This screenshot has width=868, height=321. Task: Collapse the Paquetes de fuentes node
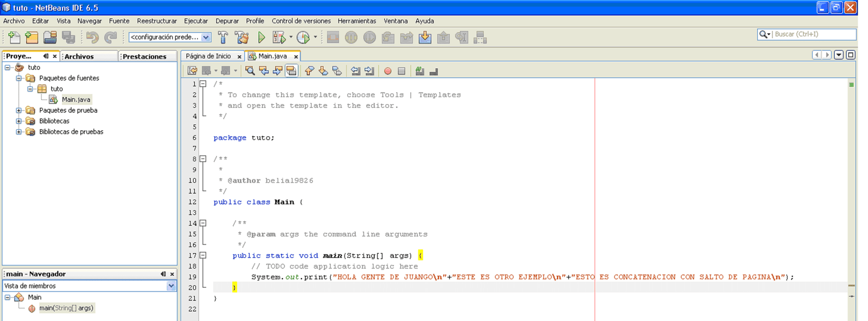coord(19,78)
